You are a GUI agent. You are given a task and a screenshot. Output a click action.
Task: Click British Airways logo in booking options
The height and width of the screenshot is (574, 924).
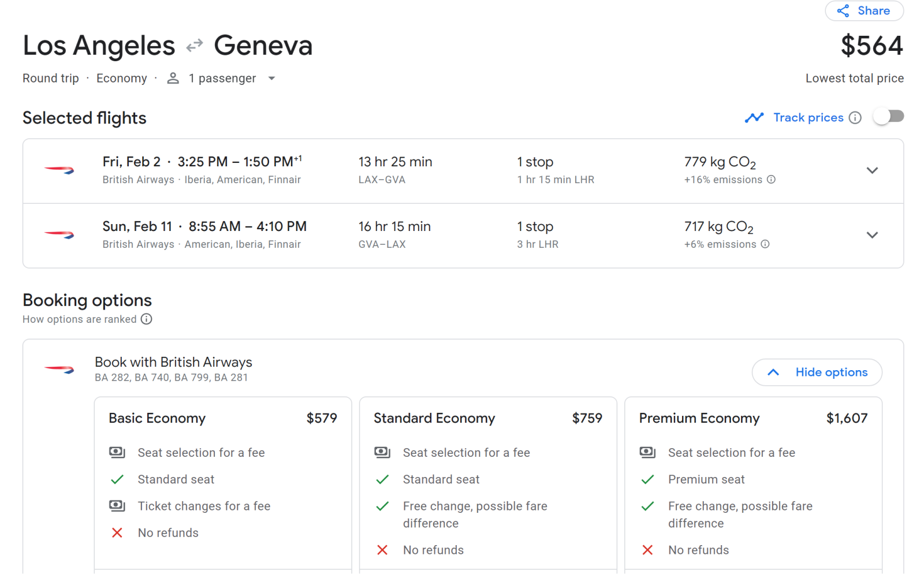pyautogui.click(x=59, y=370)
